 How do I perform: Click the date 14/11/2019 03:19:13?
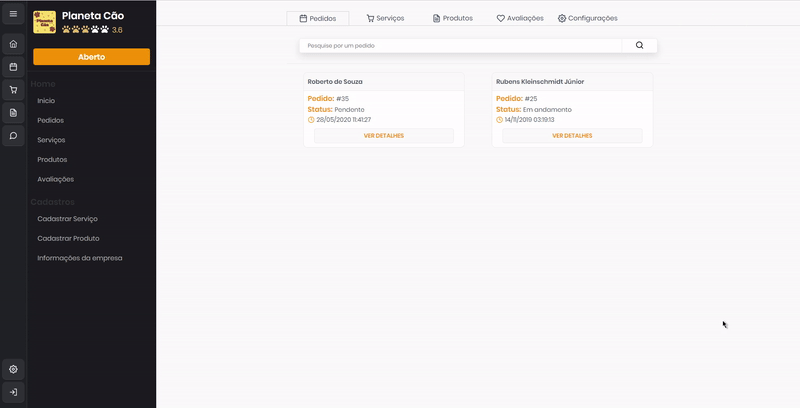pyautogui.click(x=530, y=120)
